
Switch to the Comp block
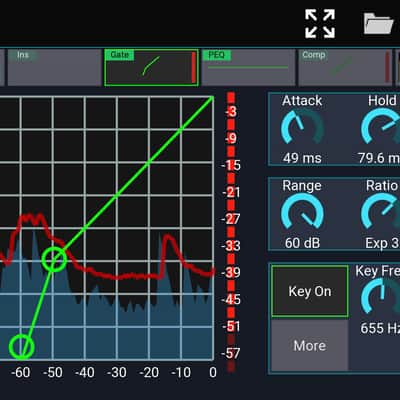pyautogui.click(x=345, y=68)
